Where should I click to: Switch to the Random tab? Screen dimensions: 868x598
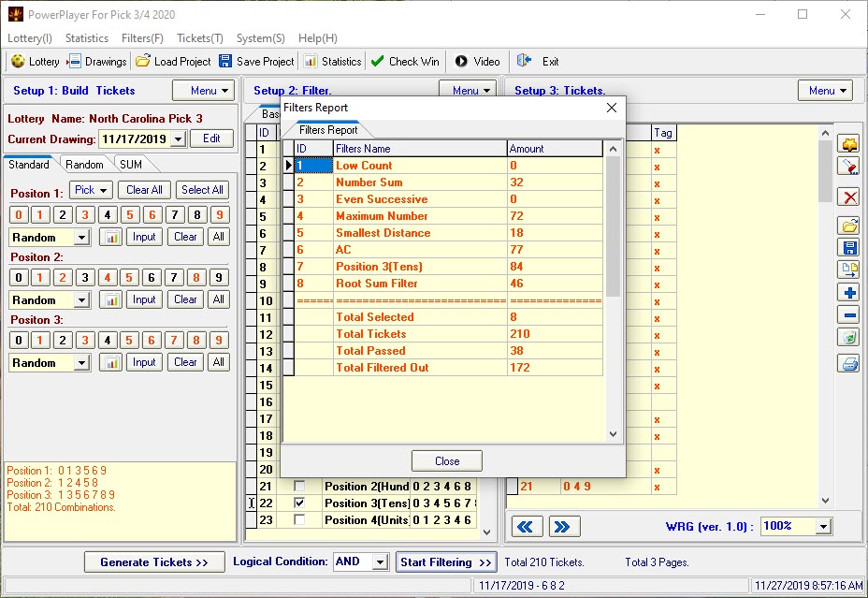point(84,164)
